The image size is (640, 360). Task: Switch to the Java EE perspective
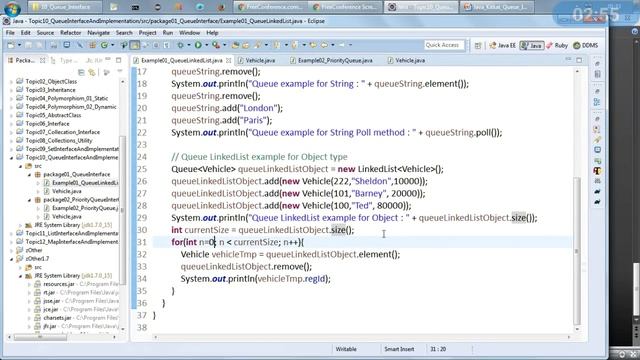coord(502,45)
